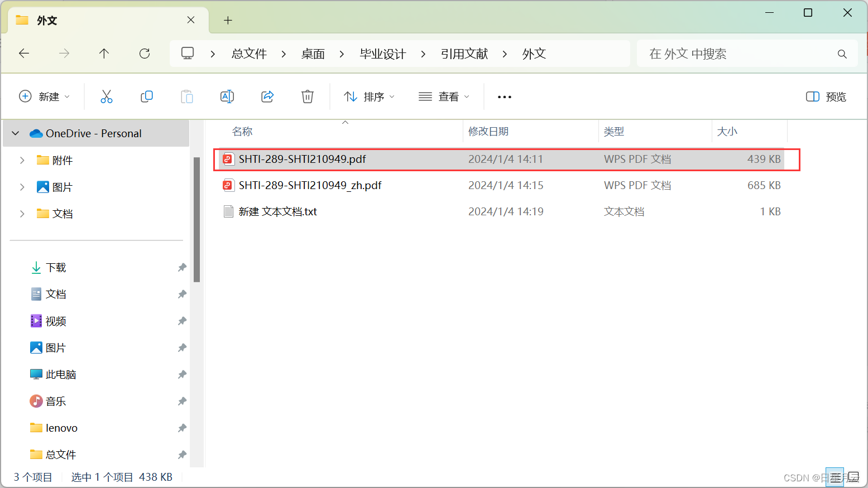Click the Copy icon in toolbar
Image resolution: width=868 pixels, height=488 pixels.
[x=147, y=96]
